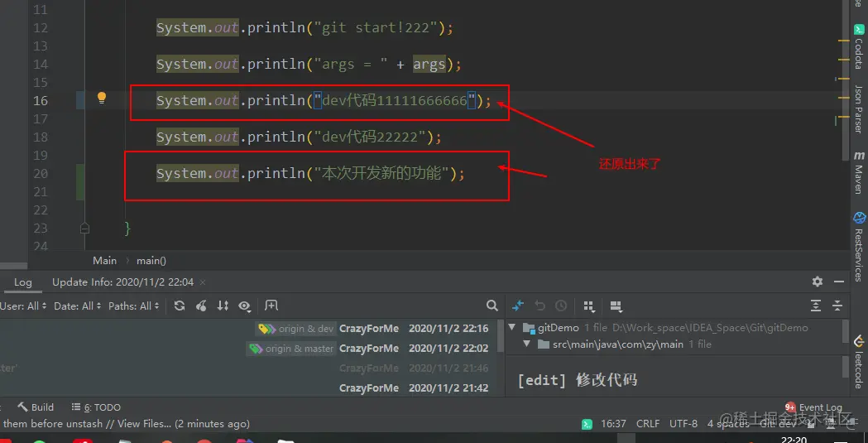The width and height of the screenshot is (868, 443).
Task: Select the origin & dev commit row
Action: [x=249, y=329]
